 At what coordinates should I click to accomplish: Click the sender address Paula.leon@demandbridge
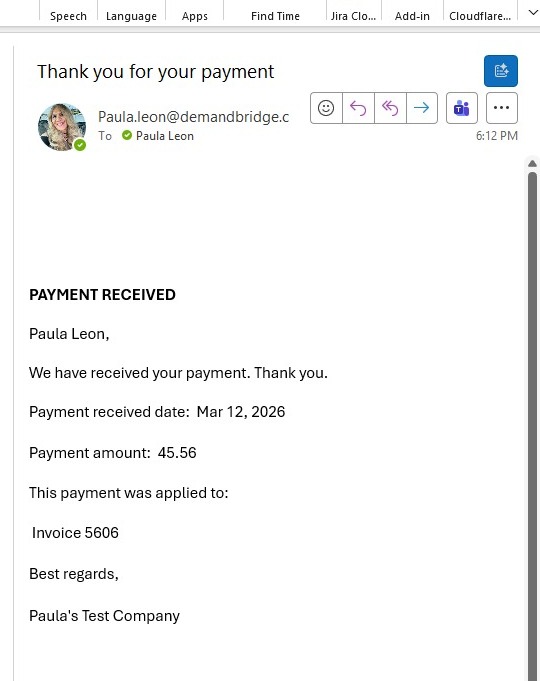click(193, 116)
